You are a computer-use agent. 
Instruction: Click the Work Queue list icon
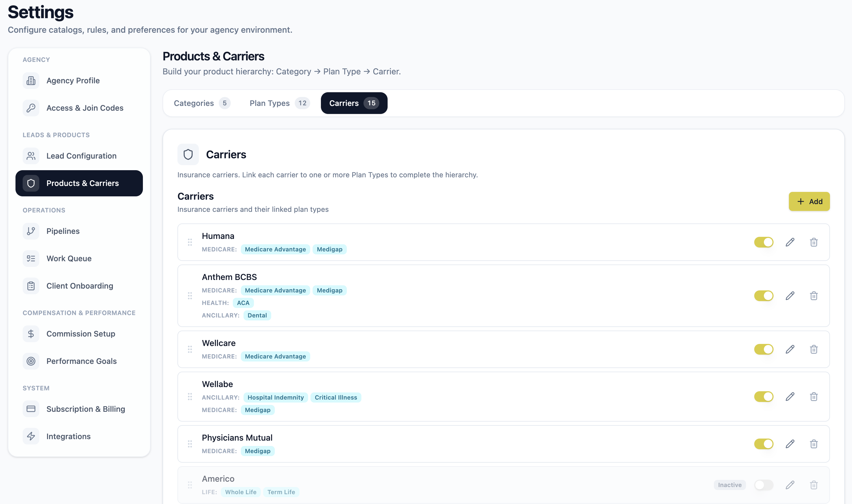tap(31, 259)
